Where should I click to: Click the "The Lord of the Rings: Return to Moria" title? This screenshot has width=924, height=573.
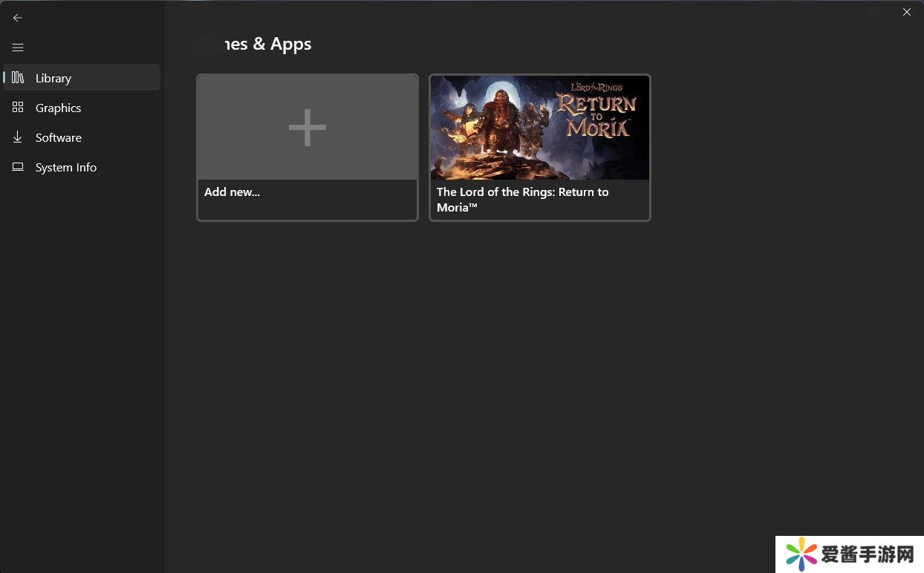coord(522,199)
